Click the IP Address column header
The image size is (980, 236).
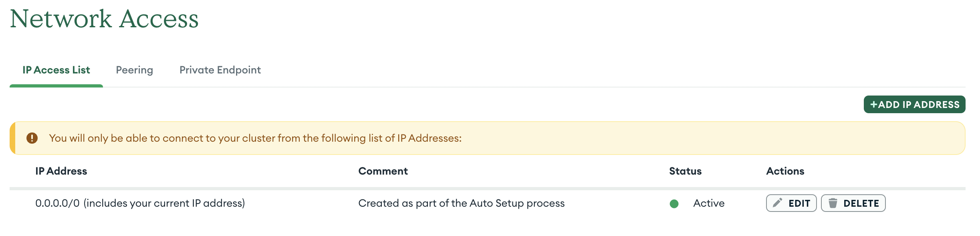pos(61,171)
